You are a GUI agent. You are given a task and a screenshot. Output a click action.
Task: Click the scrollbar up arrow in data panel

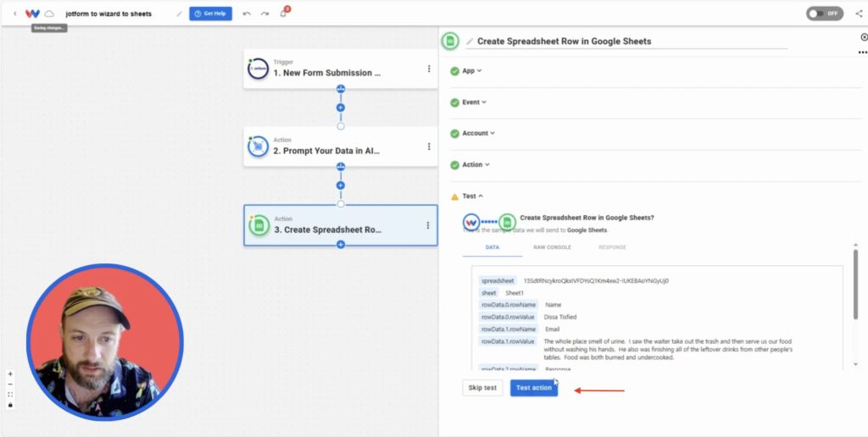(855, 245)
